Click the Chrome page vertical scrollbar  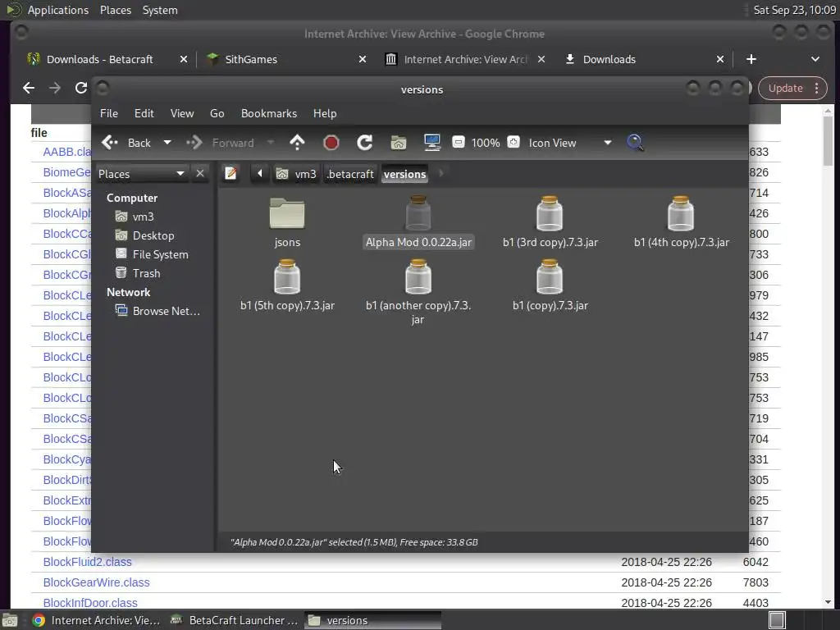[829, 140]
